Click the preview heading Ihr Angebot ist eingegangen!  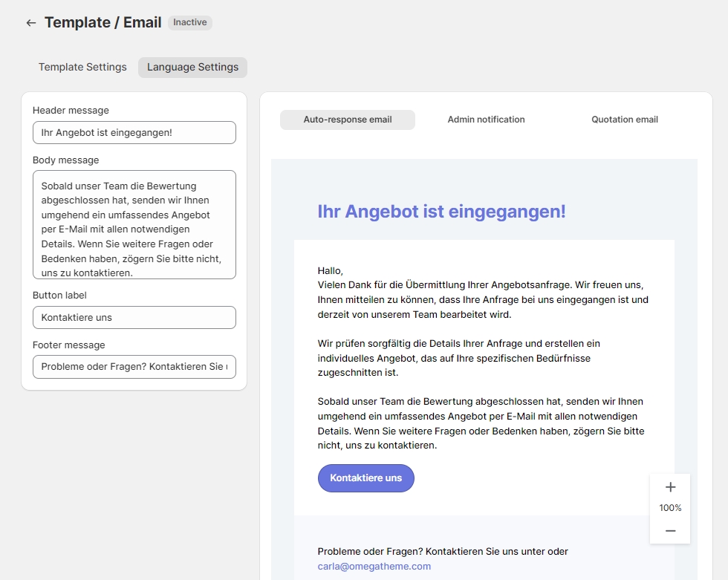pyautogui.click(x=441, y=212)
